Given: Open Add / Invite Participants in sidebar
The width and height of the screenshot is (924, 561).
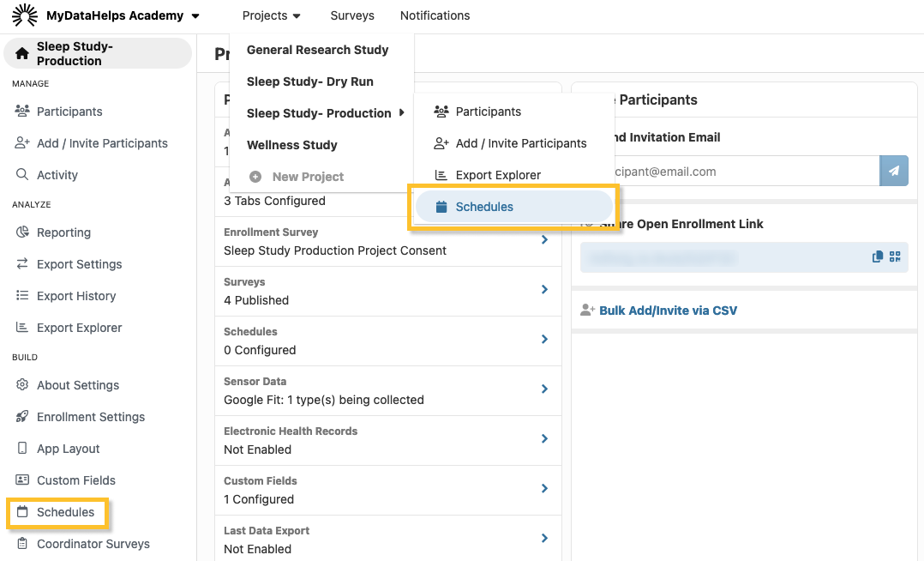Looking at the screenshot, I should pos(102,143).
